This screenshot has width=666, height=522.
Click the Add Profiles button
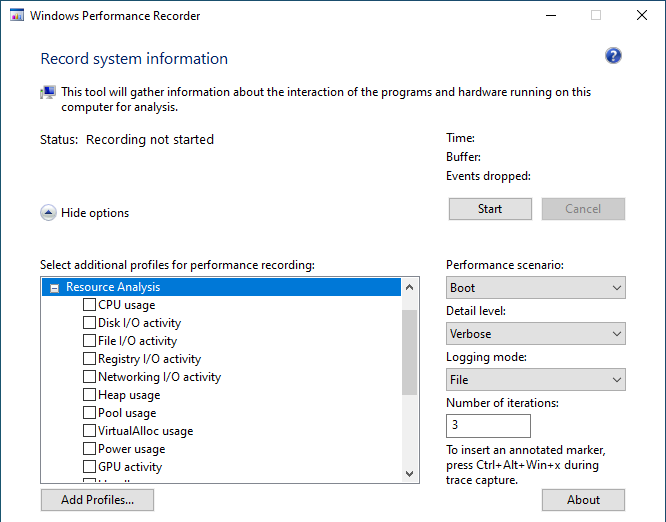[97, 500]
